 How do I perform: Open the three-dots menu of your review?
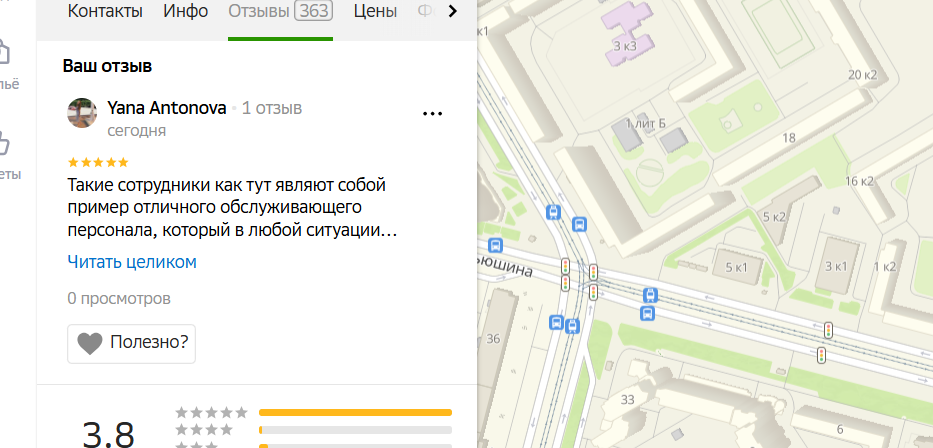click(x=433, y=113)
